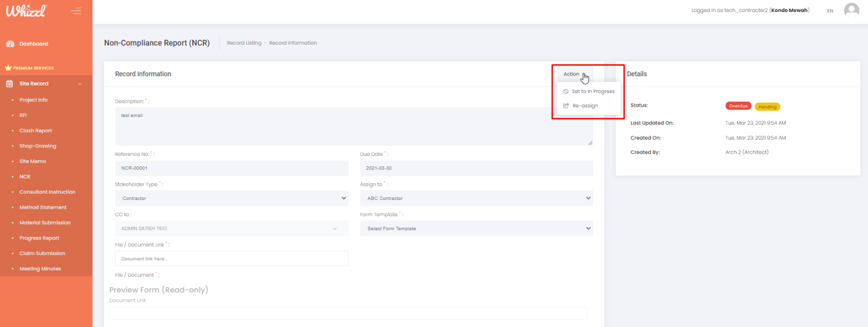
Task: Collapse sidebar using hamburger menu icon
Action: pos(76,10)
